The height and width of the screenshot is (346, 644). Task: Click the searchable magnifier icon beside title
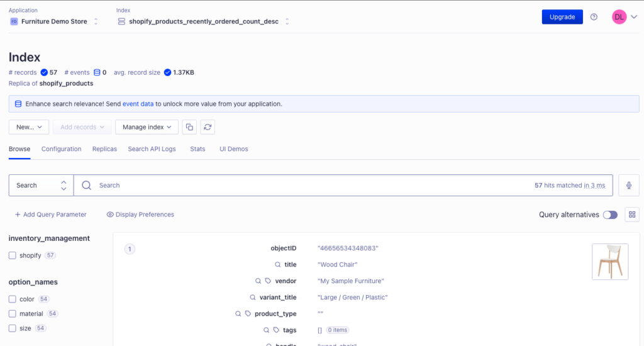[x=277, y=265]
